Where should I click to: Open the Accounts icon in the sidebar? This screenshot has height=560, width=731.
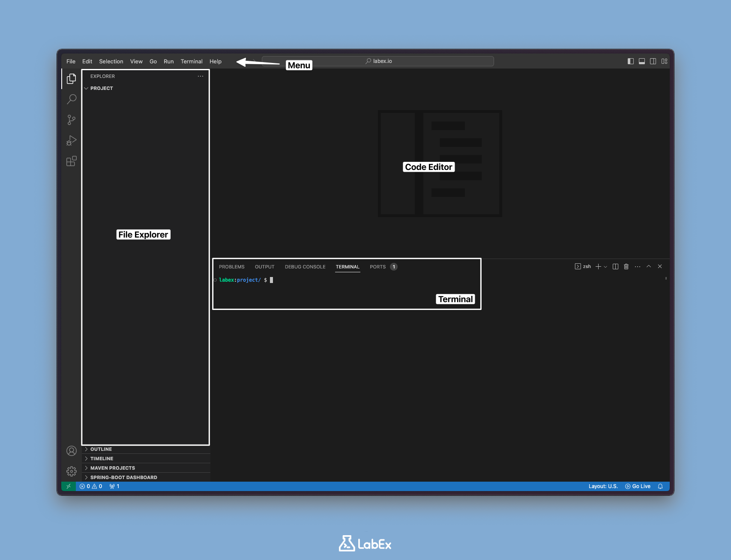72,451
